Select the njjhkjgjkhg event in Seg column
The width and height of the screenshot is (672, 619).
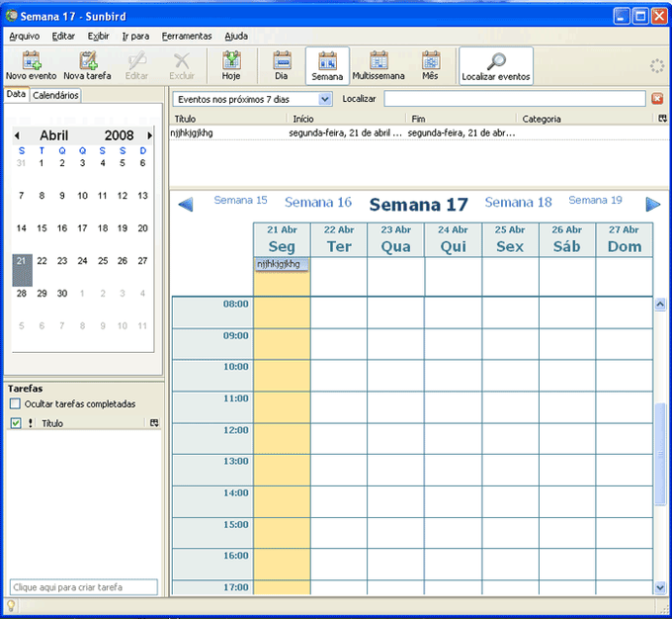point(282,264)
